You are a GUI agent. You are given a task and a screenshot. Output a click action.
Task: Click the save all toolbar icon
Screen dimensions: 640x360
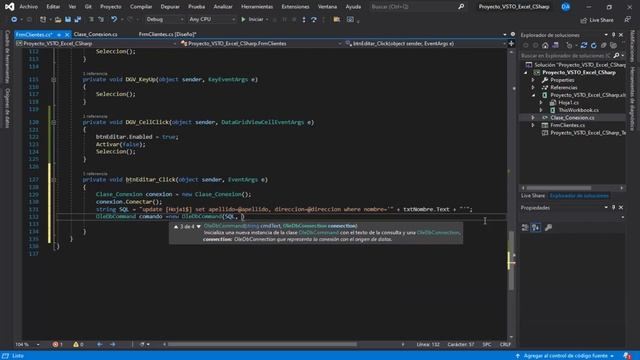78,19
